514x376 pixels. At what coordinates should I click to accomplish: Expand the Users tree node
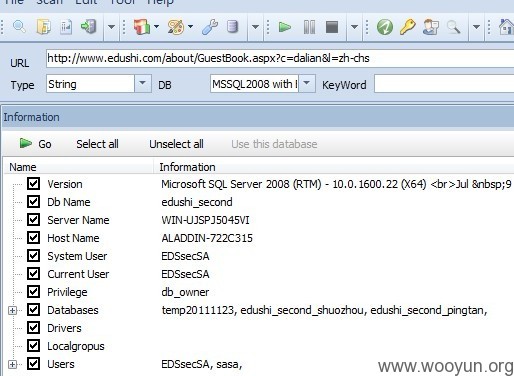(x=12, y=364)
